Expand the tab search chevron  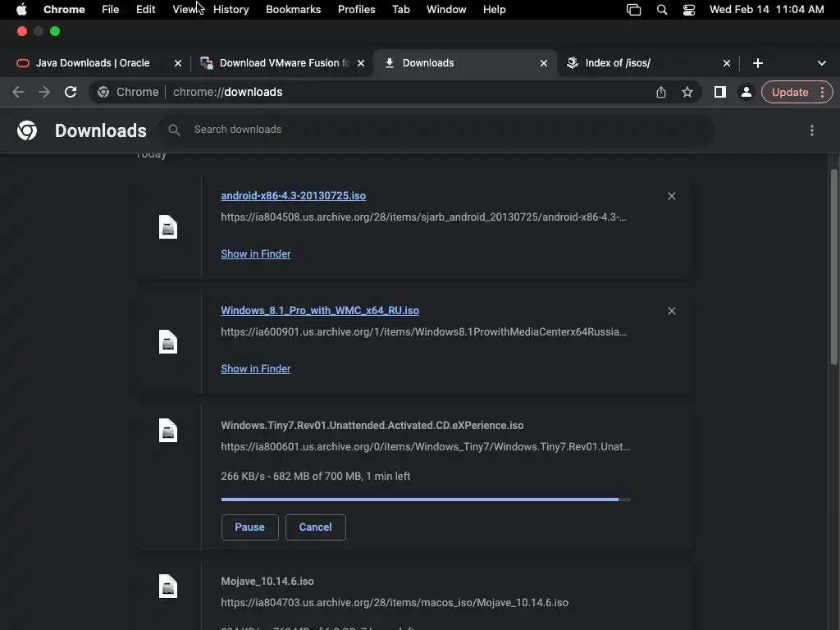tap(822, 63)
